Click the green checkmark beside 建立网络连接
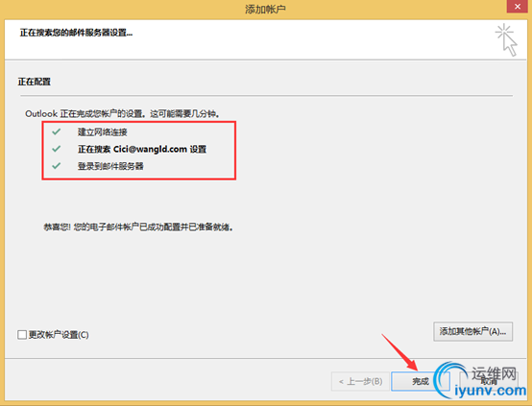The width and height of the screenshot is (532, 406). pyautogui.click(x=57, y=131)
